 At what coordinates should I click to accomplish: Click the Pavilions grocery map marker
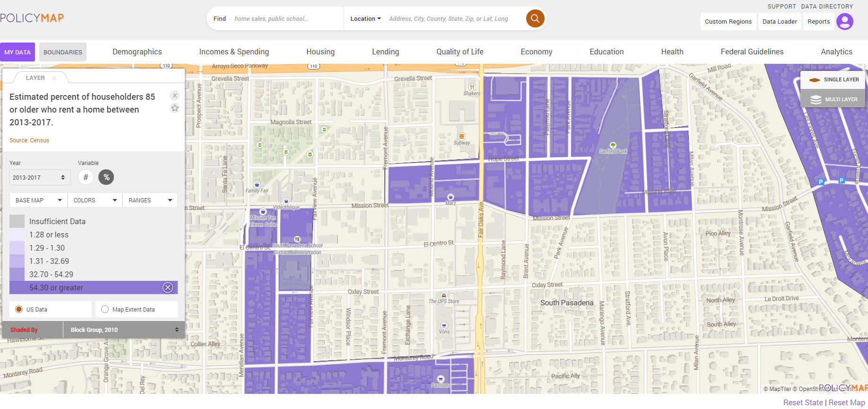441,379
